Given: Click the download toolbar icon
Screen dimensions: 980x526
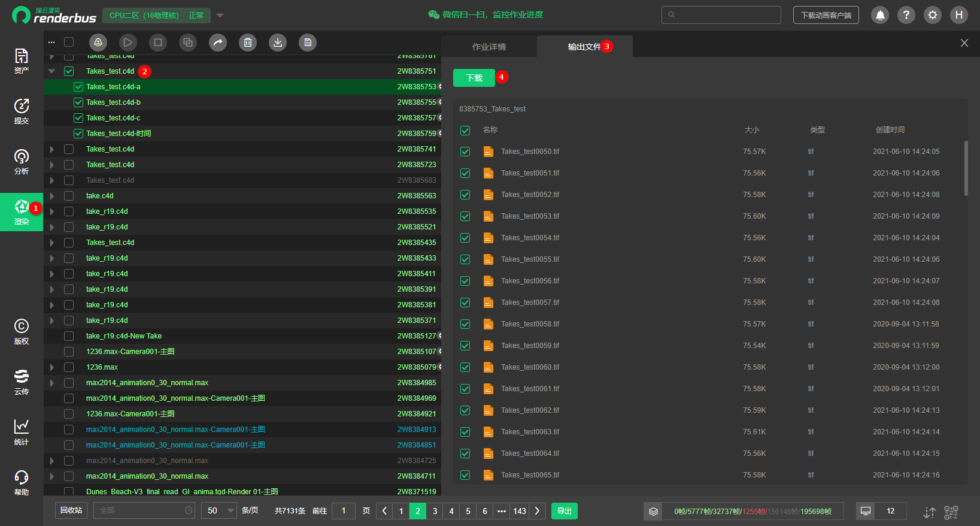Looking at the screenshot, I should coord(278,43).
